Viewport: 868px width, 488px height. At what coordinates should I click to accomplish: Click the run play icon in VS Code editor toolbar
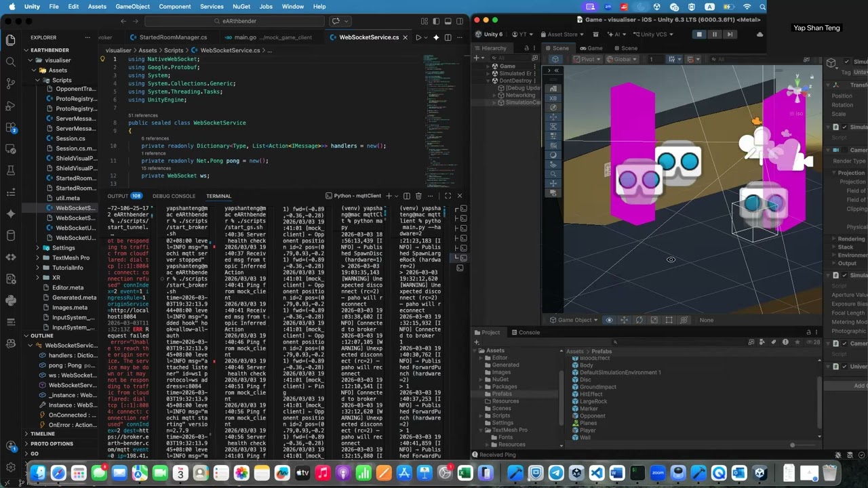point(418,37)
